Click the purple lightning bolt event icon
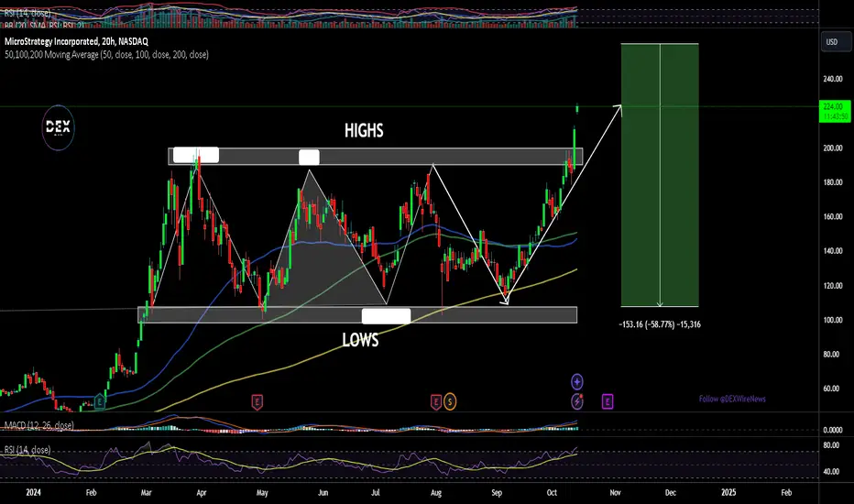The width and height of the screenshot is (854, 504). click(x=576, y=401)
